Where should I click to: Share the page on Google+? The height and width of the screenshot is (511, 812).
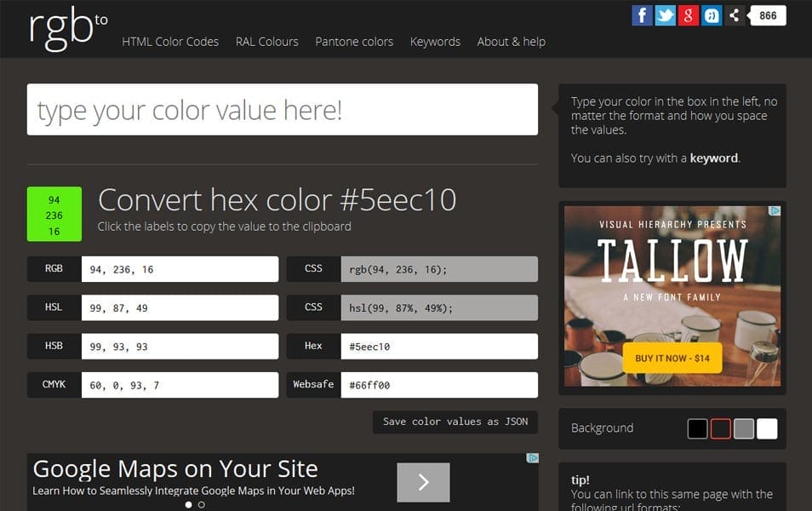point(687,14)
